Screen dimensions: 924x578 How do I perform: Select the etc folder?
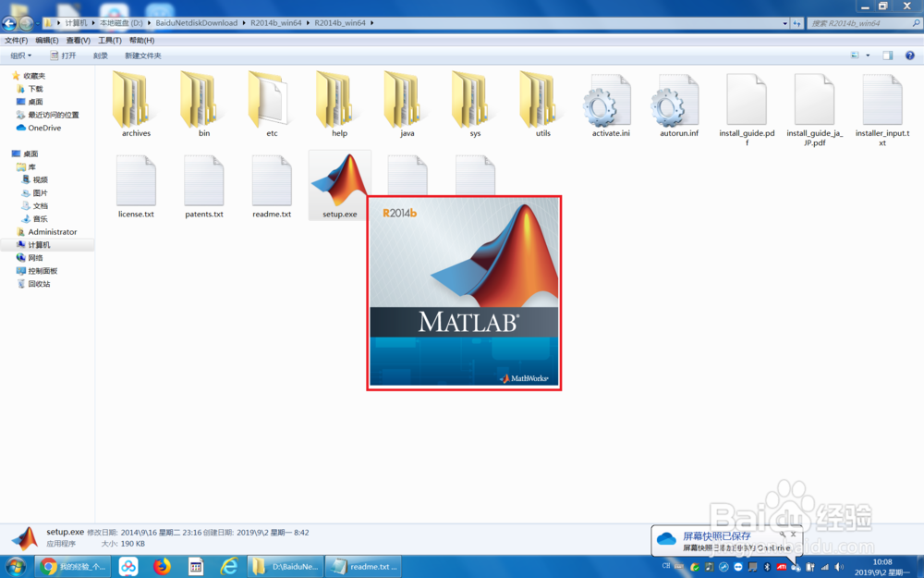(272, 105)
